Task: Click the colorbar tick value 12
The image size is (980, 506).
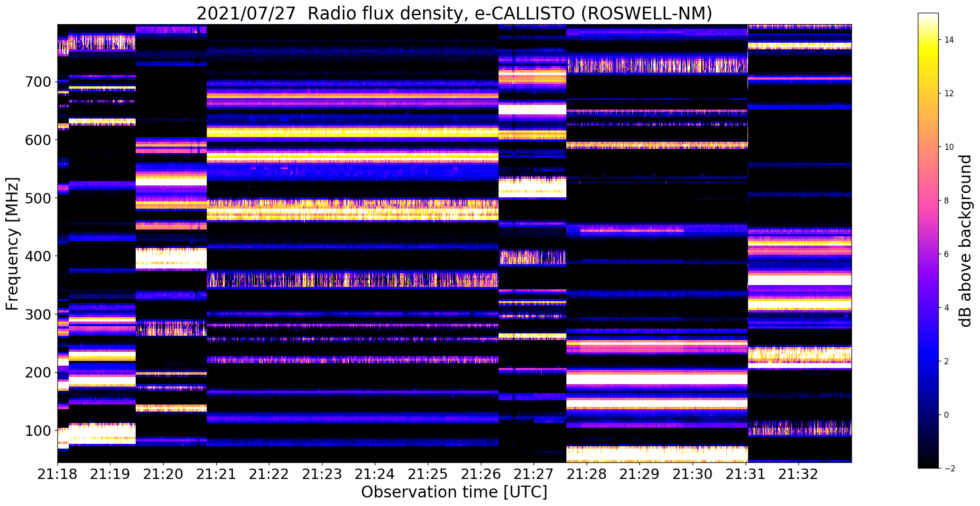Action: point(949,93)
